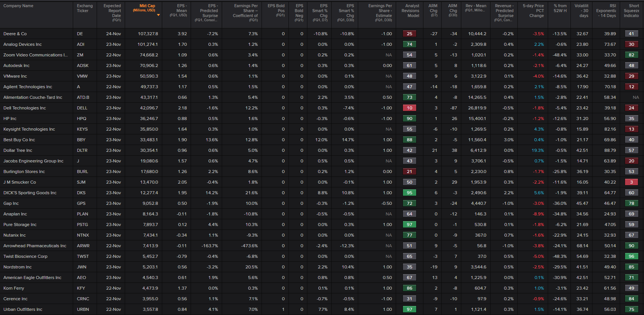
Task: Select Agilent Technologies Inc row name
Action: (x=28, y=87)
